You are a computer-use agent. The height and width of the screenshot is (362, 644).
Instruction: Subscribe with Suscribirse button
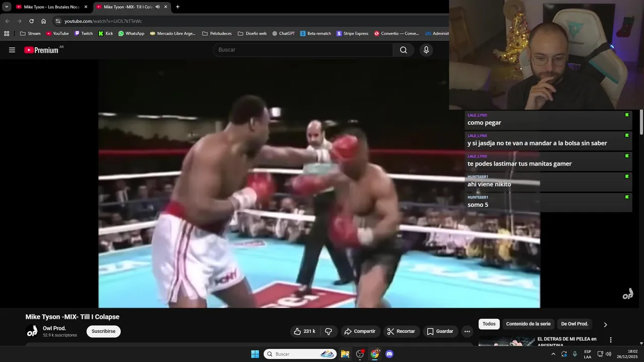[104, 331]
